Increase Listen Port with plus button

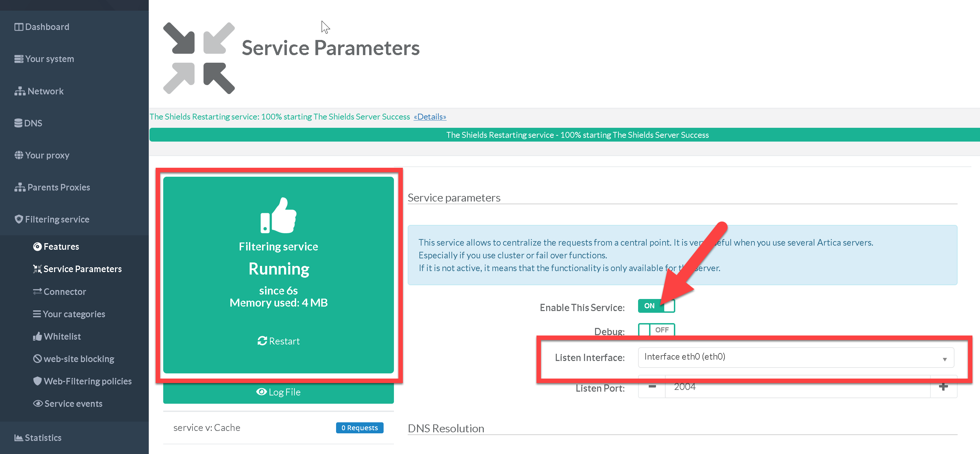pyautogui.click(x=943, y=387)
